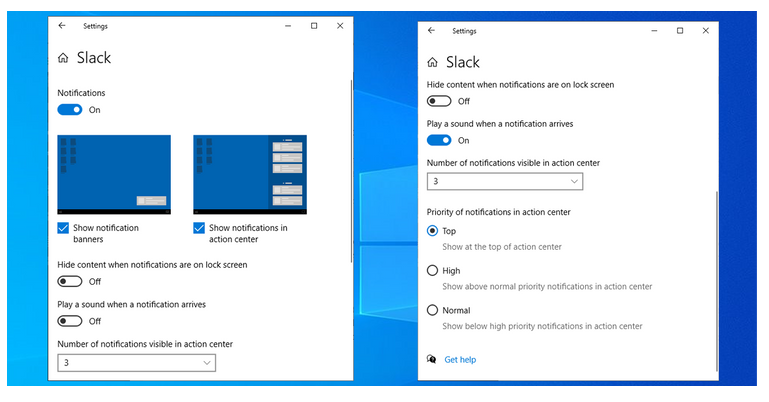Click the action center preview thumbnail
This screenshot has height=402, width=769.
[250, 175]
